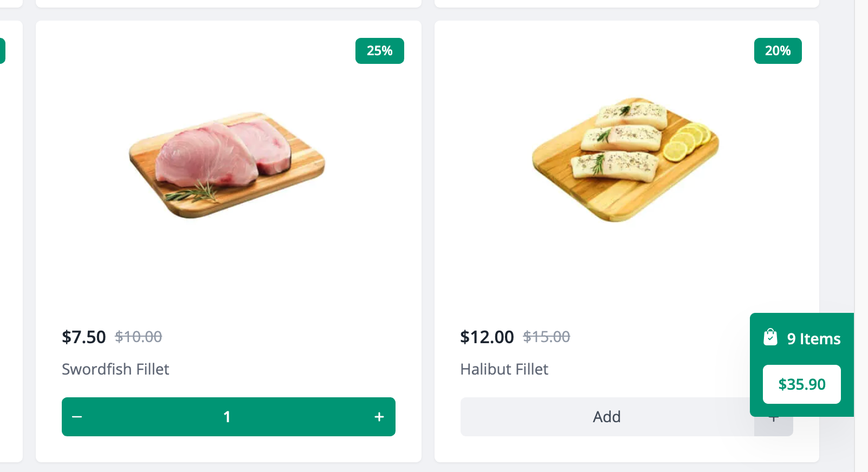The height and width of the screenshot is (472, 868).
Task: Click the $7.50 Swordfish sale price
Action: click(84, 337)
